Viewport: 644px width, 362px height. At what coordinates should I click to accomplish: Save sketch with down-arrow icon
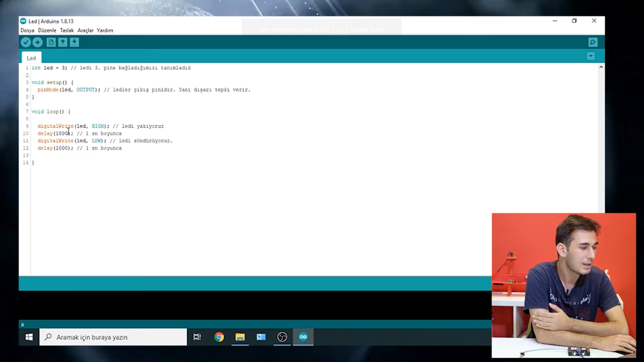coord(75,42)
